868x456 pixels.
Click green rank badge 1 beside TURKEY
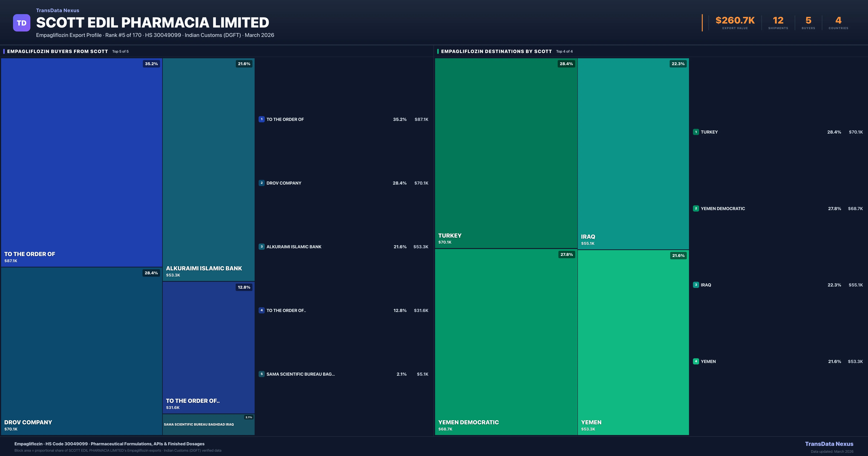(x=696, y=132)
